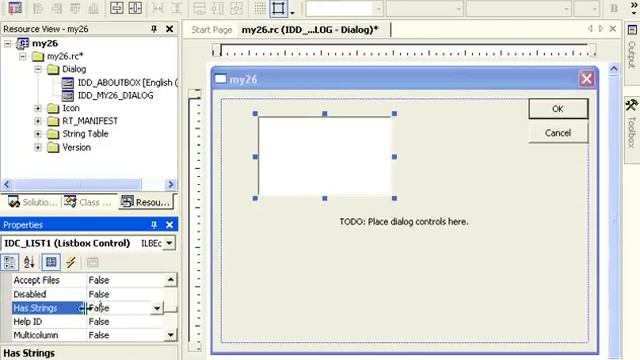The width and height of the screenshot is (640, 360).
Task: Click the Align Rights toolbar icon
Action: 56,8
